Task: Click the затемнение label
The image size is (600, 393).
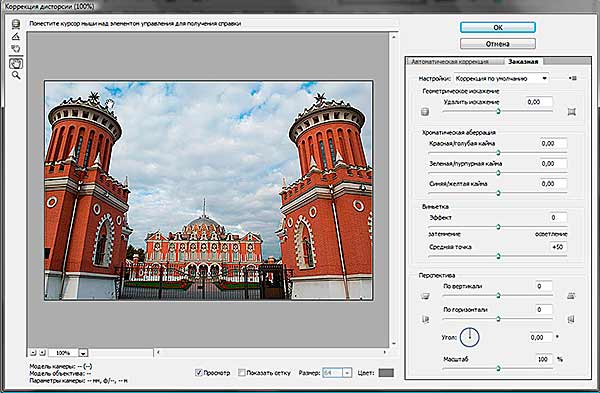Action: 444,234
